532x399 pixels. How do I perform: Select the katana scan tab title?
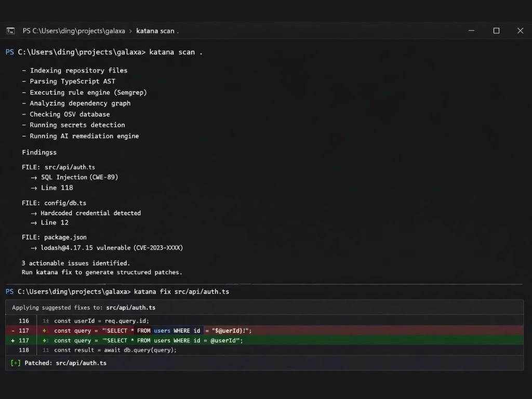tap(156, 31)
